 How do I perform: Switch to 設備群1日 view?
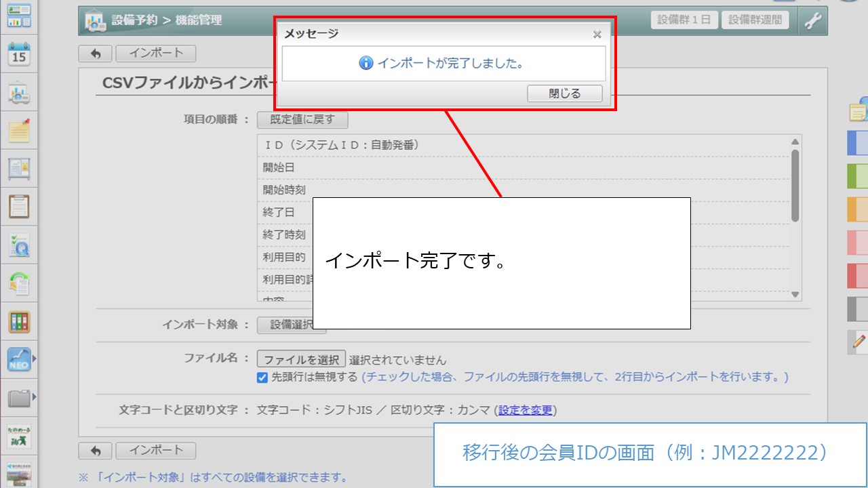tap(684, 20)
